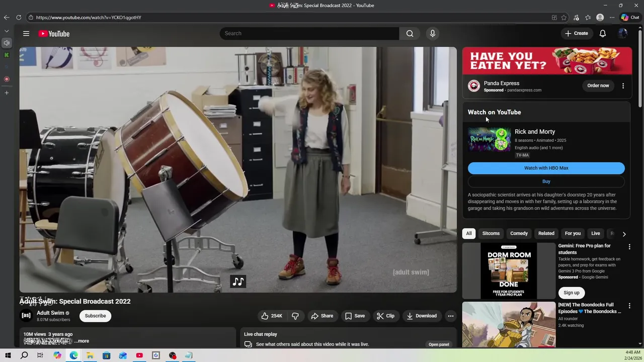This screenshot has height=362, width=644.
Task: Click the music note icon on video
Action: click(x=238, y=282)
